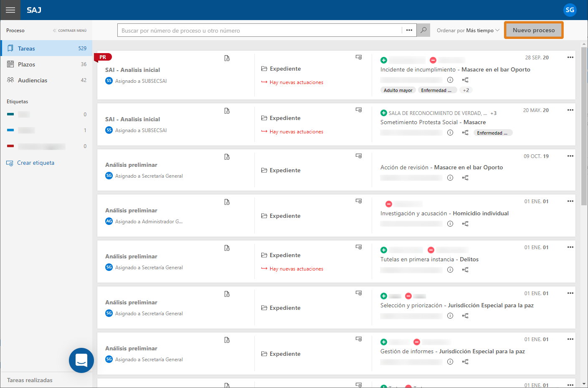Open the SG user profile avatar
This screenshot has width=588, height=388.
click(x=570, y=10)
